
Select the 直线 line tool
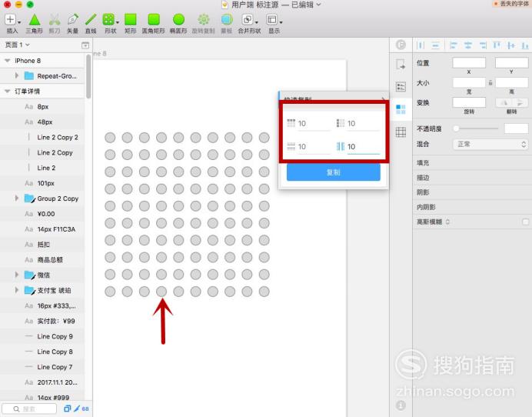click(x=91, y=23)
